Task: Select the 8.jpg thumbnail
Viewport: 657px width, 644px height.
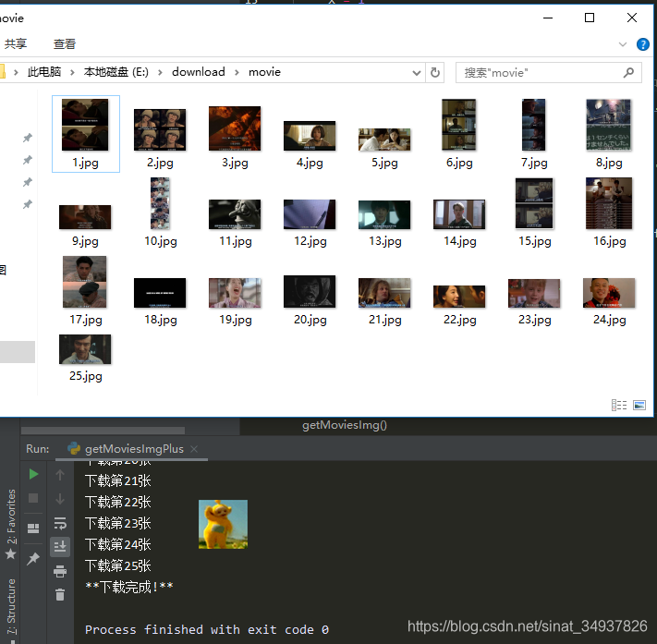Action: pos(608,125)
